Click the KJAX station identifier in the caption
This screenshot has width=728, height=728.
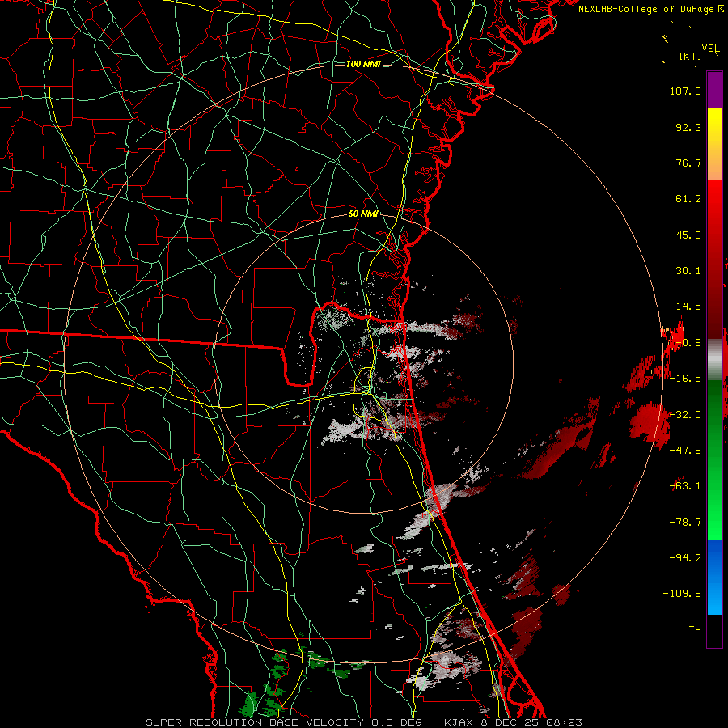(460, 722)
